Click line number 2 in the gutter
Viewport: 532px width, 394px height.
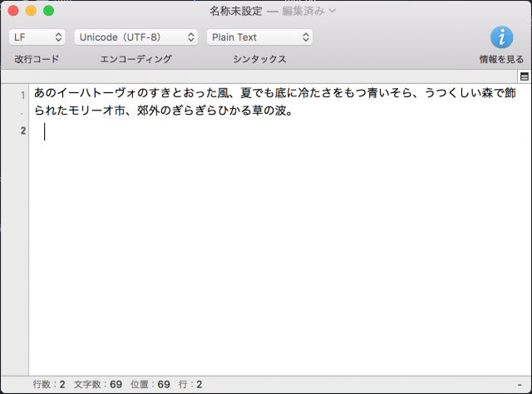[x=22, y=131]
